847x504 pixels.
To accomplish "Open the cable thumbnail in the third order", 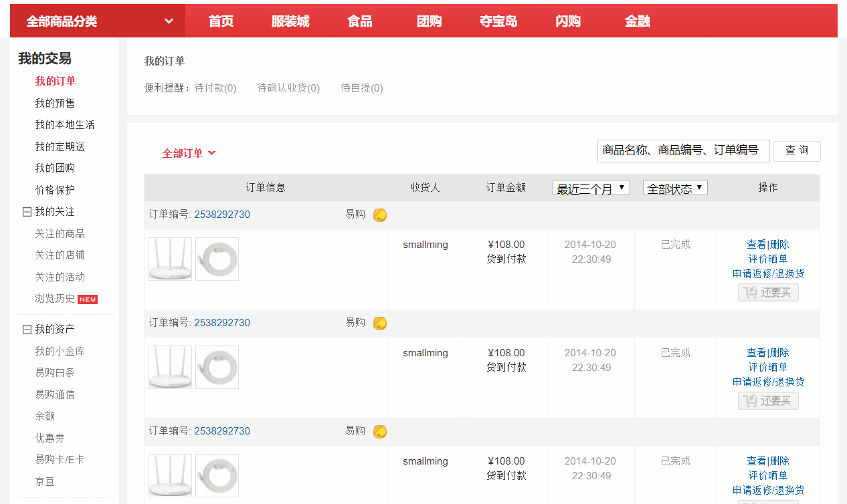I will pos(217,475).
